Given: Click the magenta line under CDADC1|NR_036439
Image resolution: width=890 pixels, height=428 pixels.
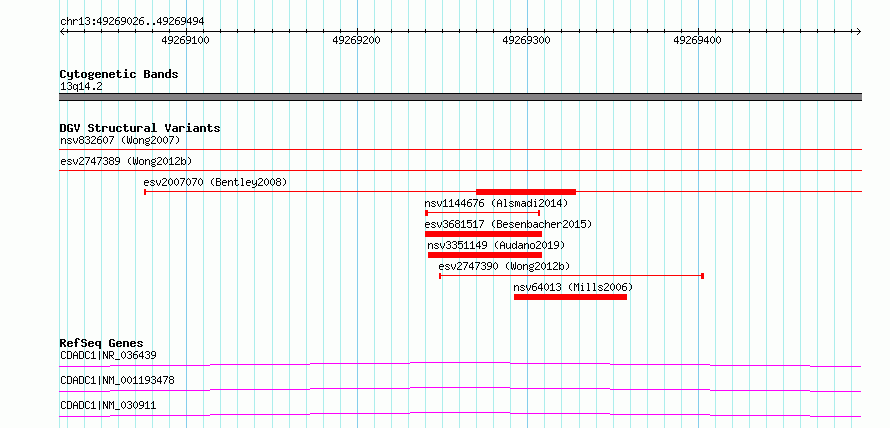Looking at the screenshot, I should (x=460, y=364).
